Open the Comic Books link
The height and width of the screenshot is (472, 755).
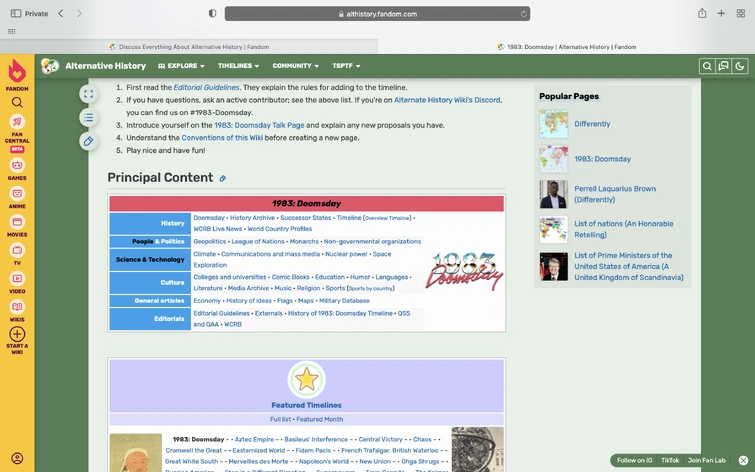coord(290,277)
